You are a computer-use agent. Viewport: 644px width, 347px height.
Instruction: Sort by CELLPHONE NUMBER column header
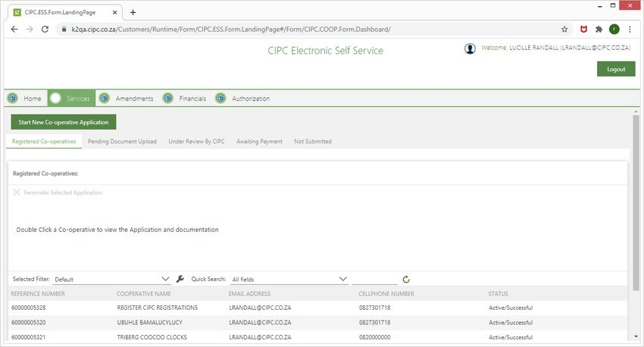pyautogui.click(x=386, y=294)
